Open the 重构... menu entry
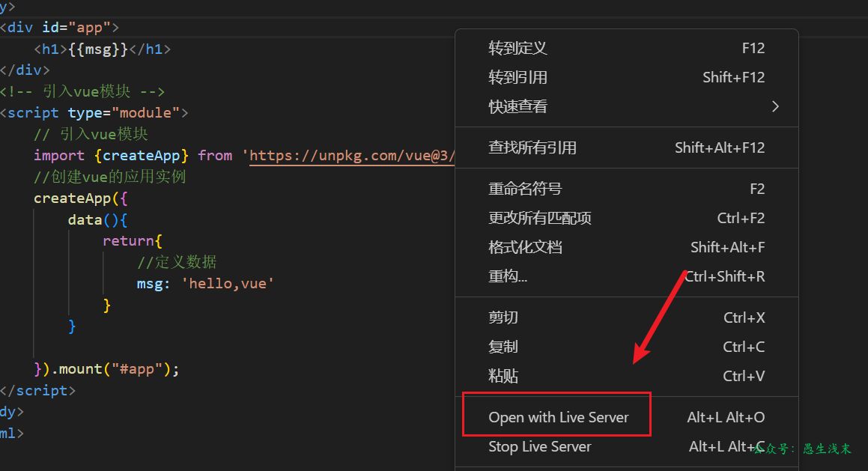 pos(508,276)
